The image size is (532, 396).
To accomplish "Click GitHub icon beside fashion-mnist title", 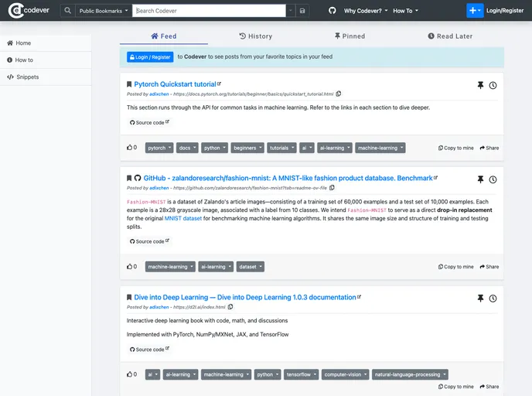I will [138, 178].
